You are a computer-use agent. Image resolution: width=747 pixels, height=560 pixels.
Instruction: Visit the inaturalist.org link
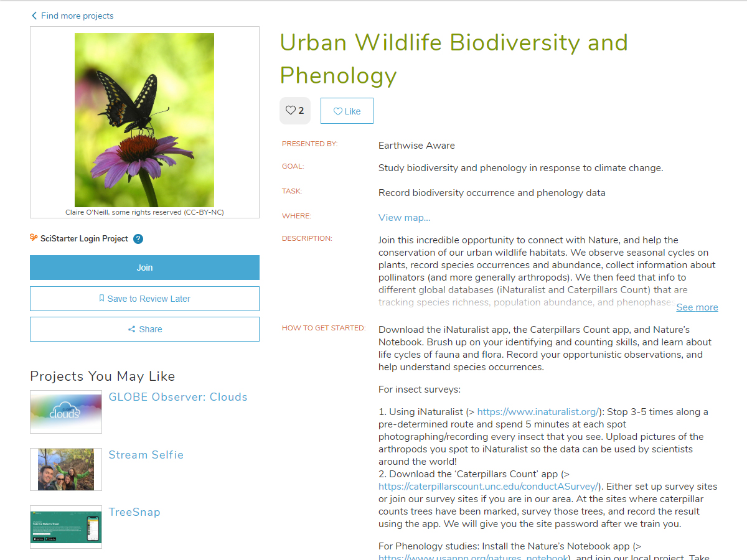[537, 412]
